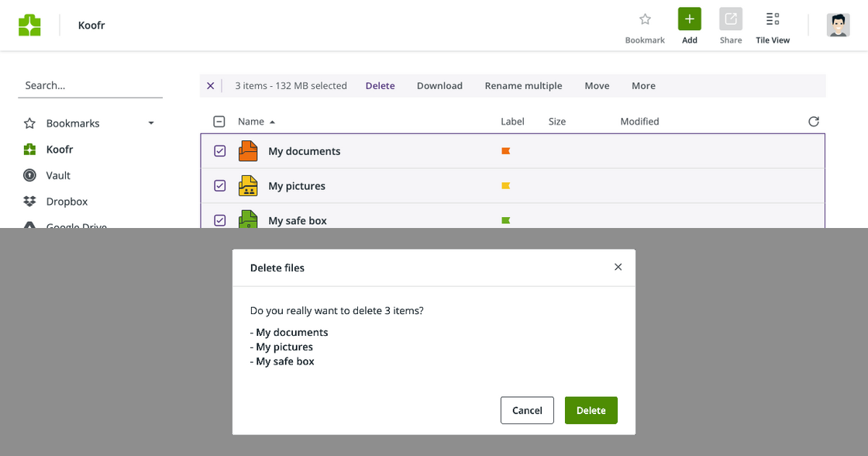Click the Label column header

[512, 121]
